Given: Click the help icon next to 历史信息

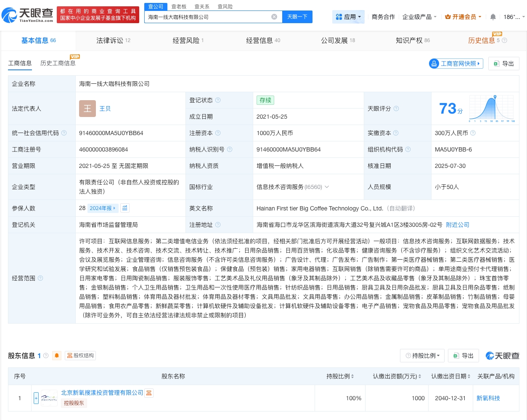Looking at the screenshot, I should pos(505,40).
